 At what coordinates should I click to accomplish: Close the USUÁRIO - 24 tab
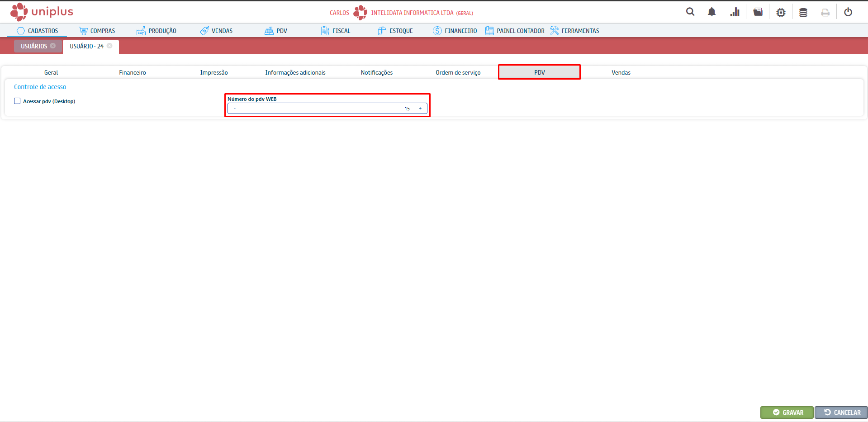109,46
